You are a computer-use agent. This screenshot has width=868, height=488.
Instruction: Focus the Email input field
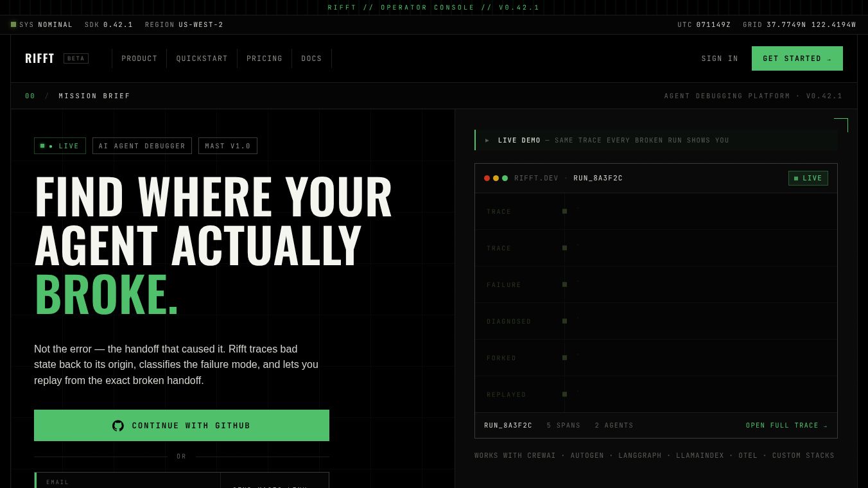click(x=128, y=480)
